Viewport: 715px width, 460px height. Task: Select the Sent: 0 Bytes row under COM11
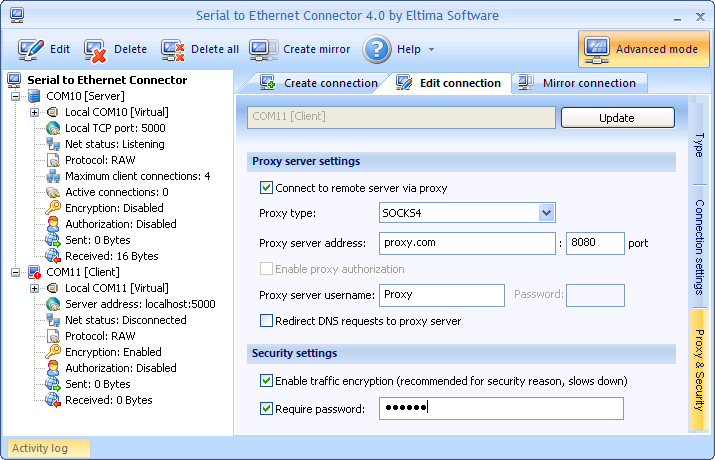98,384
